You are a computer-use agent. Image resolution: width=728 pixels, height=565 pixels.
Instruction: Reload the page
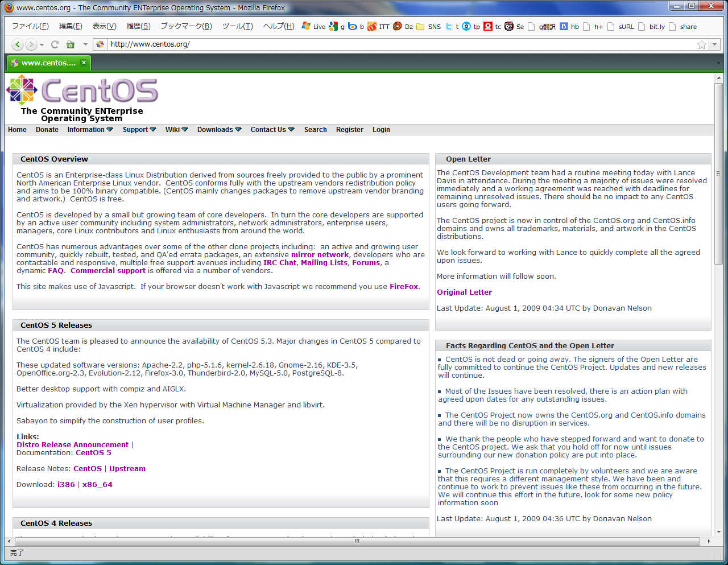(x=55, y=44)
